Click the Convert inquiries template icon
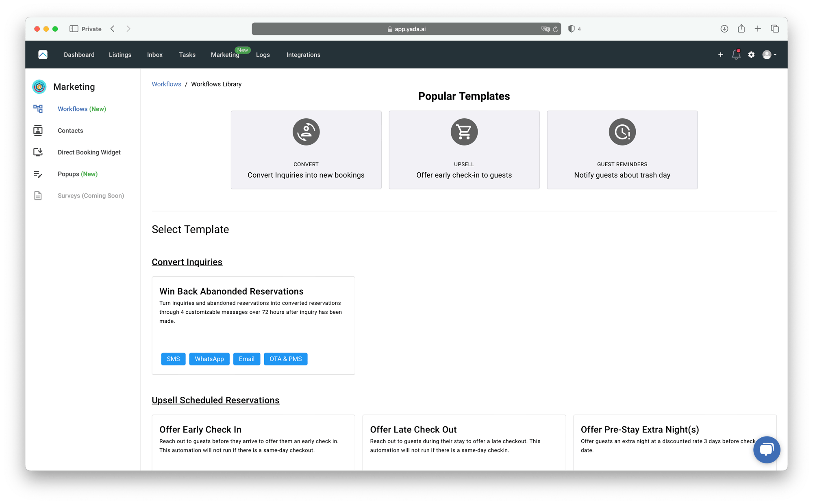Image resolution: width=813 pixels, height=504 pixels. pos(306,130)
